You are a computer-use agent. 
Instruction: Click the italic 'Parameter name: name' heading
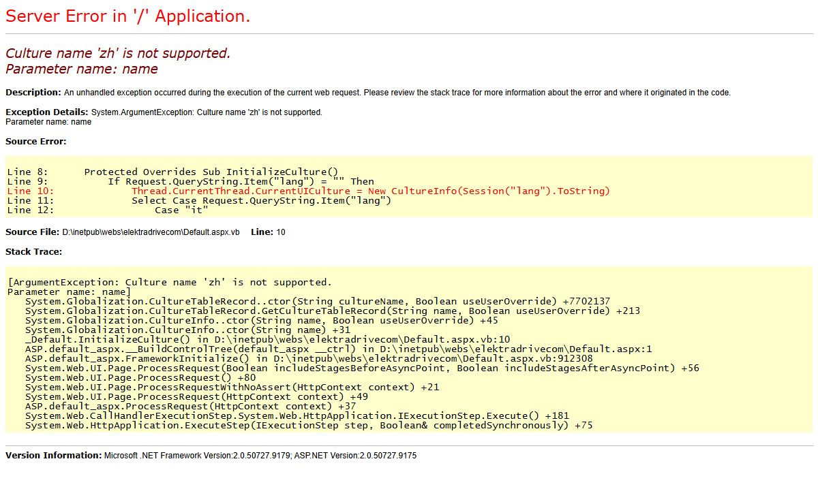[x=82, y=69]
